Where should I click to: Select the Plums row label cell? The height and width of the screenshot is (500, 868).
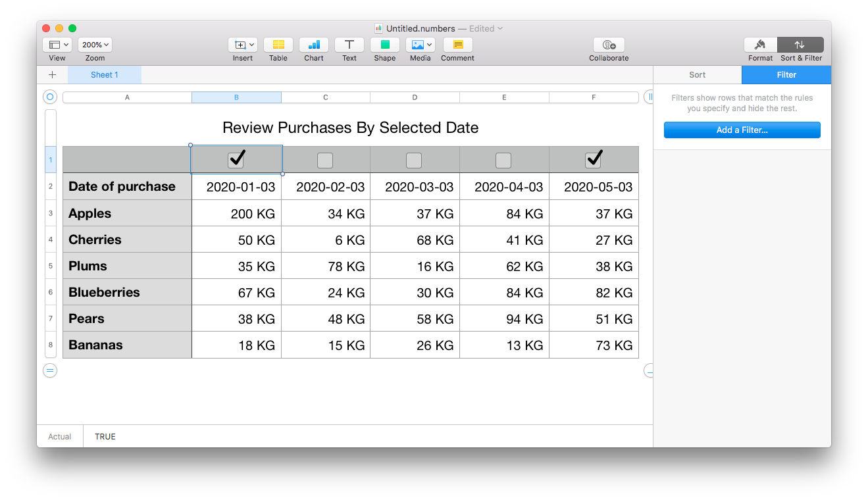128,266
